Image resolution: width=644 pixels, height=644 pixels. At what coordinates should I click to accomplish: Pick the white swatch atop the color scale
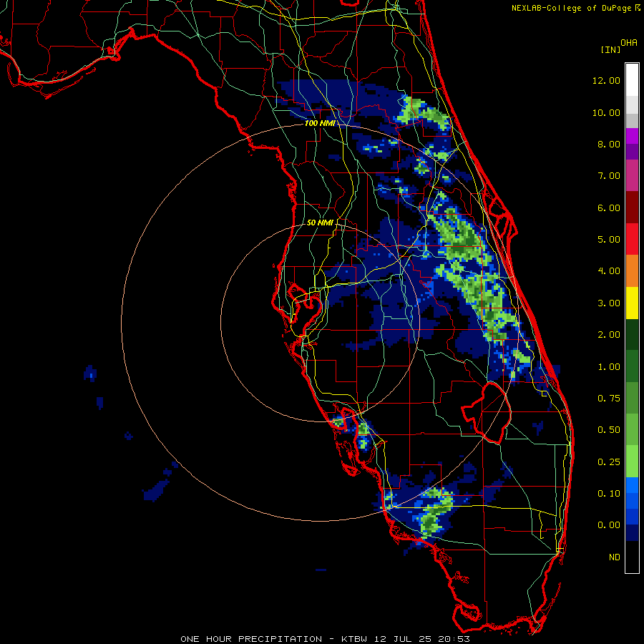[x=632, y=79]
